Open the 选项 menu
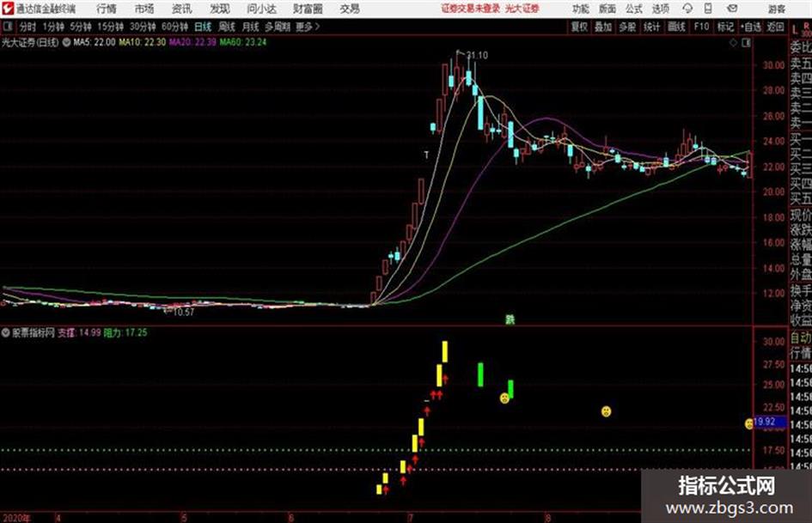The image size is (812, 523). [x=661, y=9]
